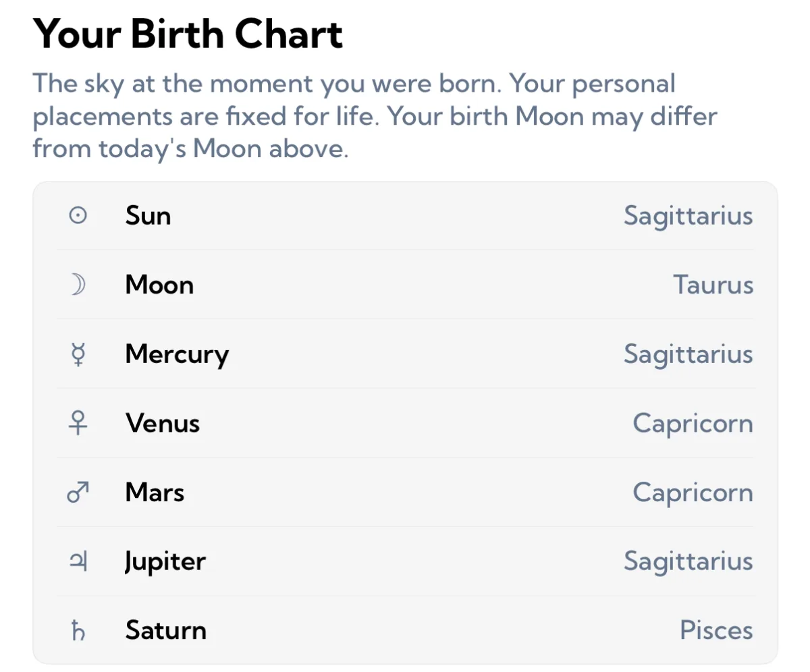Image resolution: width=810 pixels, height=672 pixels.
Task: Click the Pisces sign for Saturn
Action: point(716,632)
